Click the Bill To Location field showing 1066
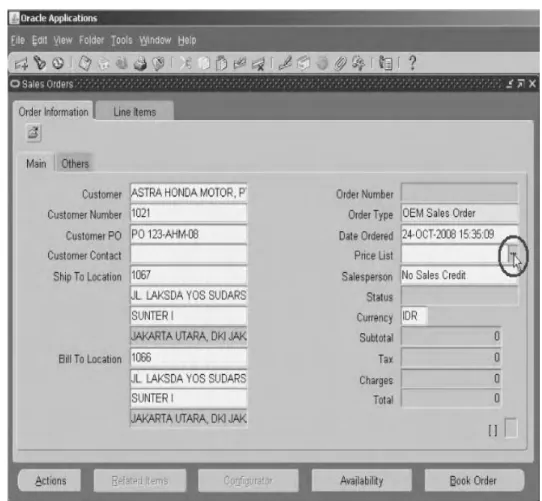The width and height of the screenshot is (542, 501). [x=189, y=358]
